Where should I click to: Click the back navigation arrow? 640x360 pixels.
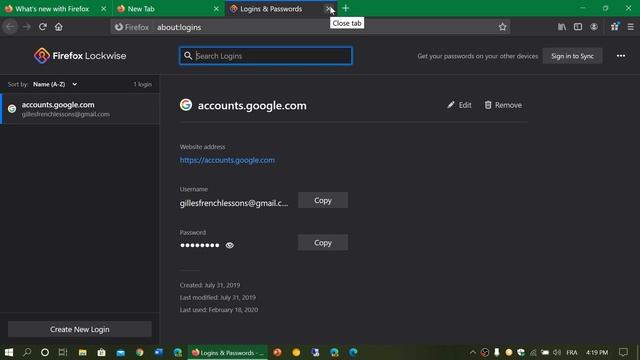(x=10, y=27)
